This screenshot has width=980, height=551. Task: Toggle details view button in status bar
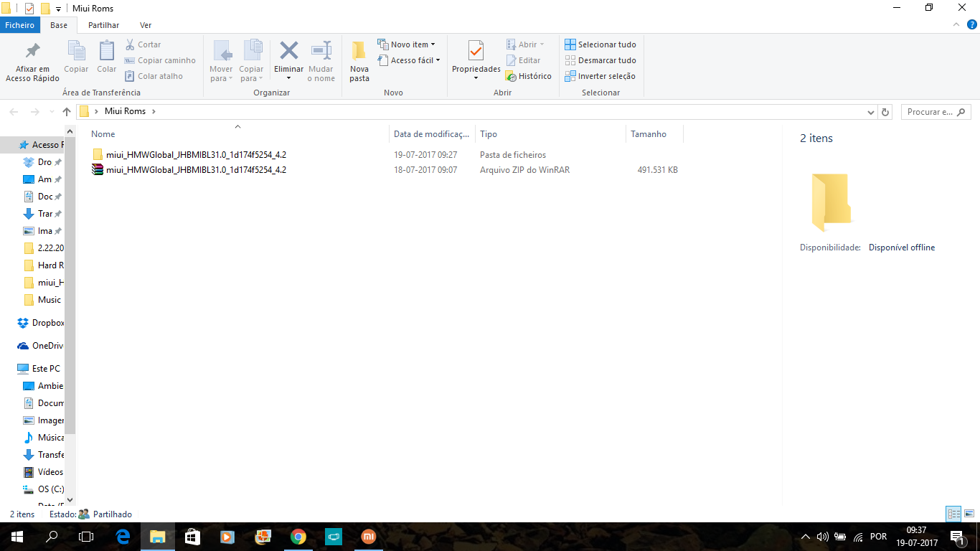pos(953,514)
